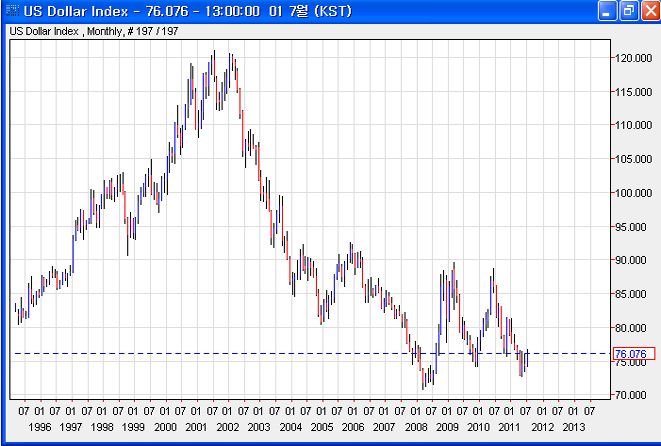661x446 pixels.
Task: Click the 115.000 price axis label
Action: tap(633, 92)
